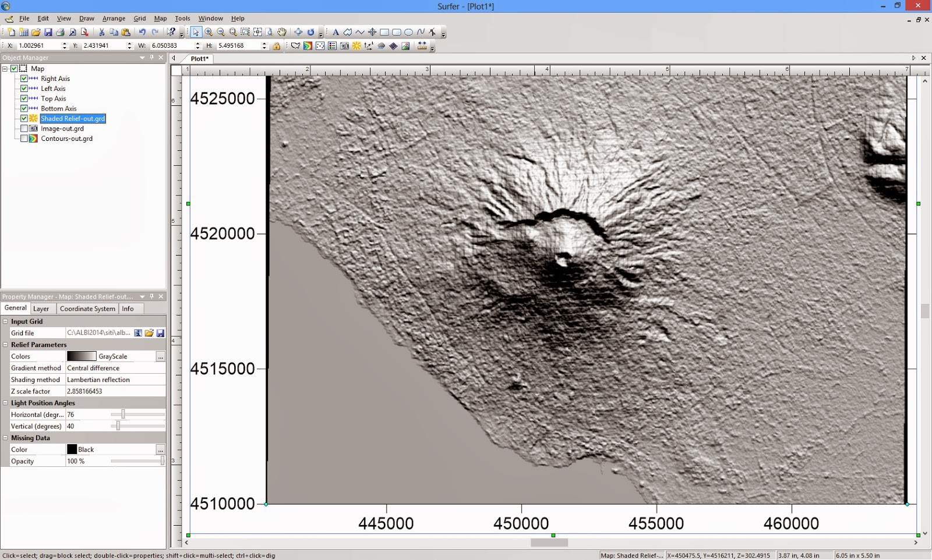Activate the Pan hand tool

point(282,32)
